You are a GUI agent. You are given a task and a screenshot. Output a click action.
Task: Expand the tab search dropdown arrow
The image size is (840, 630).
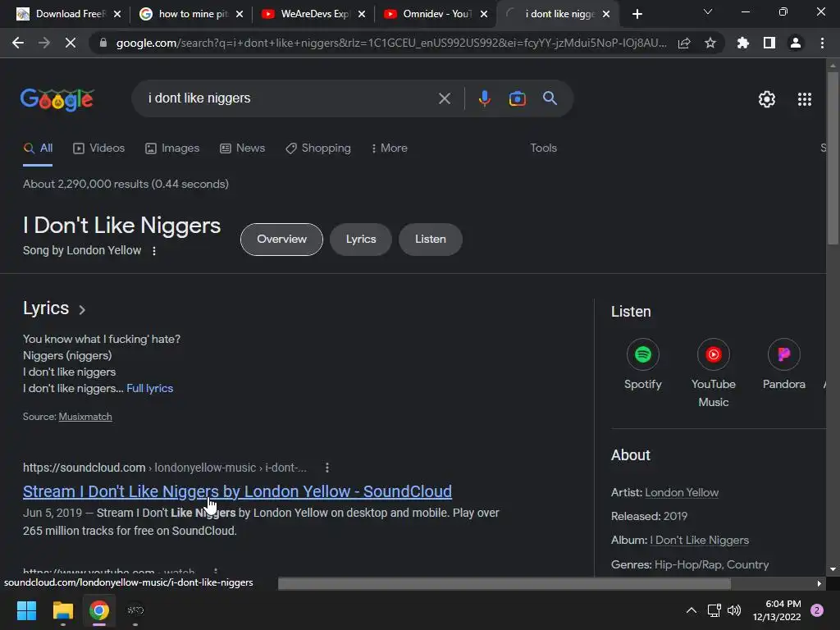tap(708, 11)
